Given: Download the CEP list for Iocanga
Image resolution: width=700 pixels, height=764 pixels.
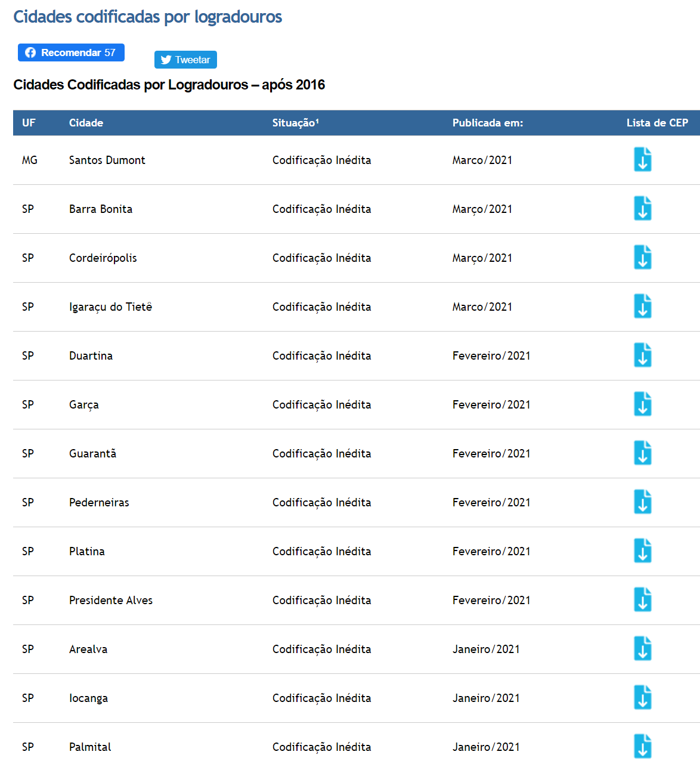Looking at the screenshot, I should pos(642,698).
